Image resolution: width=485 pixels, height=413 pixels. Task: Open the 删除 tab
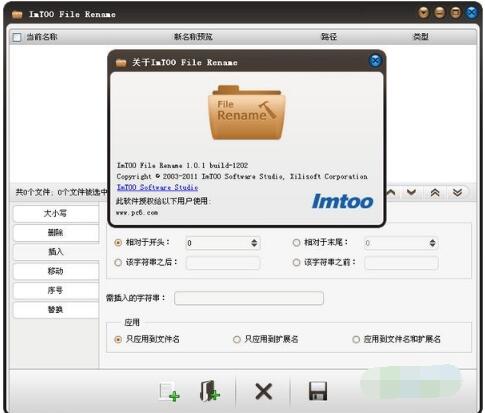(56, 233)
